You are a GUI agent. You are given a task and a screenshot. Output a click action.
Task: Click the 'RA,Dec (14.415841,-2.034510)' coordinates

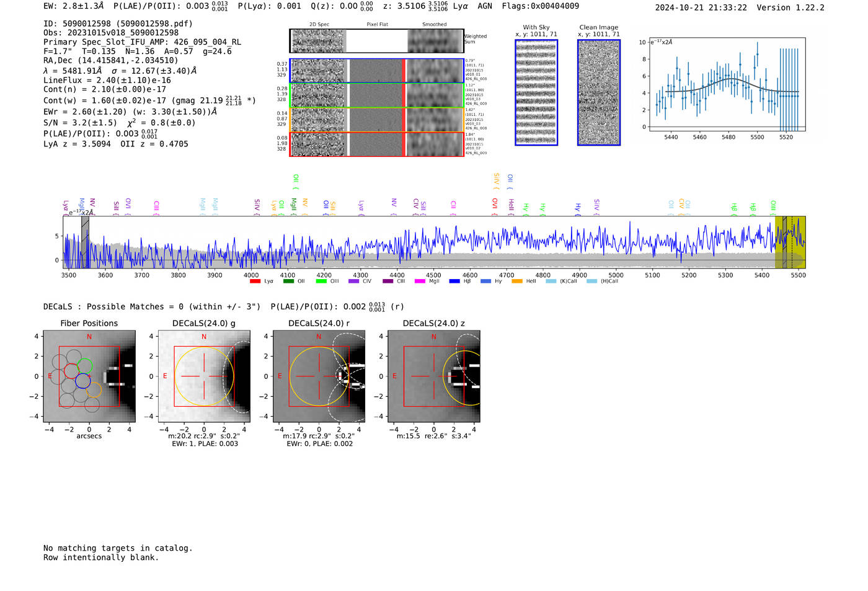pos(110,60)
